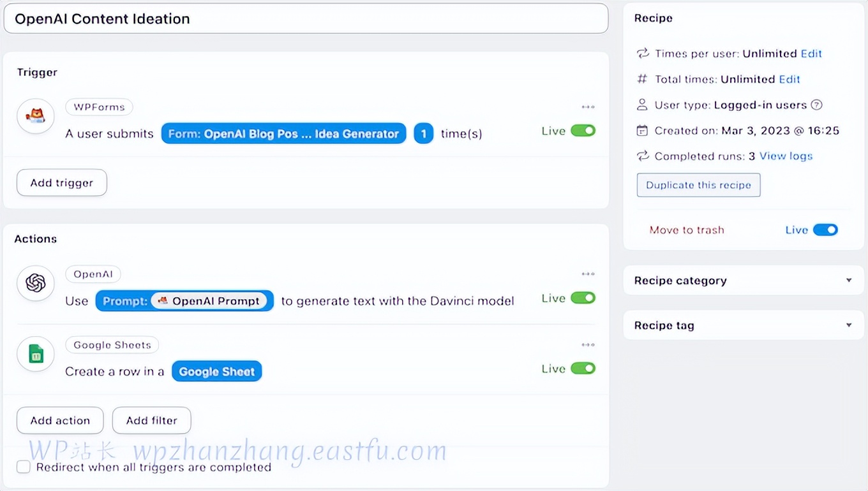
Task: Click the WPForms integration label
Action: pos(99,107)
